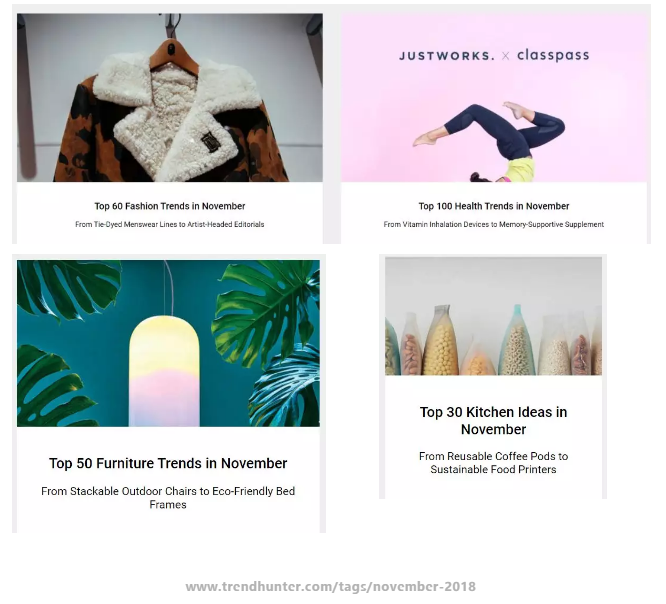Click the Justworks x ClassPass yoga image
Viewport: 666px width, 604px height.
(x=494, y=98)
